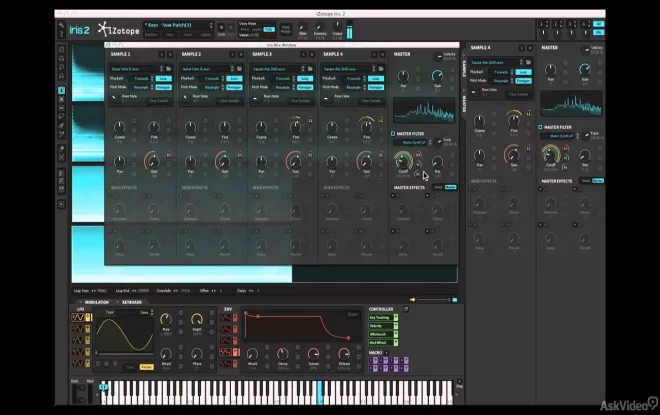Screen dimensions: 660x415
Task: Select Key Tracking controller
Action: 381,317
